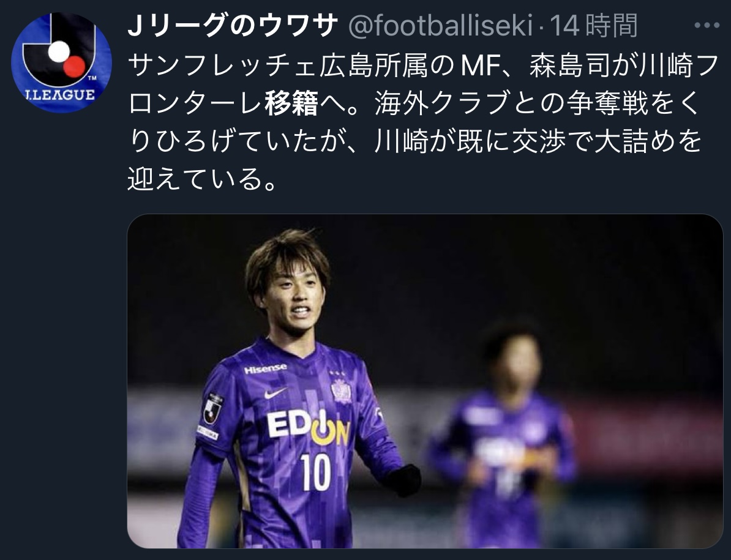This screenshot has width=731, height=560.
Task: Click the J.League sleeve patch in the photo
Action: pos(212,409)
